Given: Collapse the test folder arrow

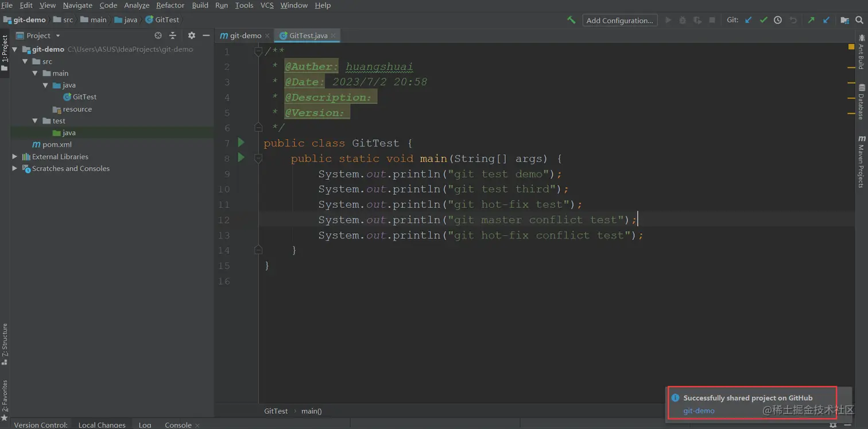Looking at the screenshot, I should 35,121.
